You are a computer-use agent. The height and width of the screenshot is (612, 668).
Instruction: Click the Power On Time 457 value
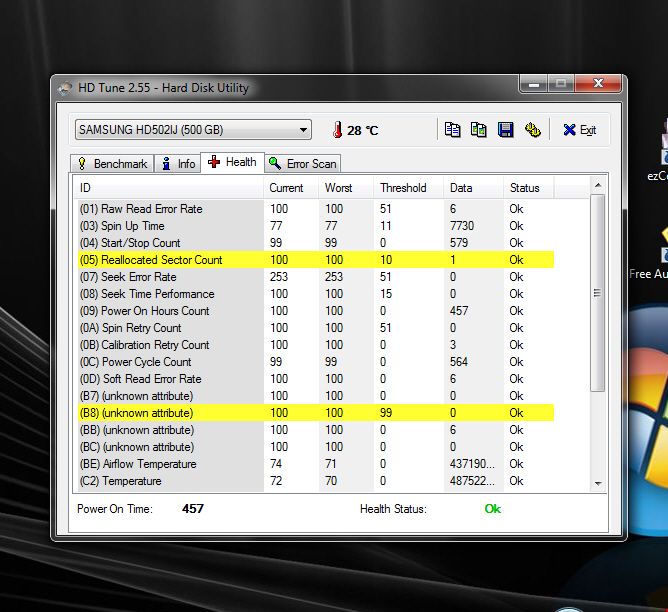[x=193, y=509]
